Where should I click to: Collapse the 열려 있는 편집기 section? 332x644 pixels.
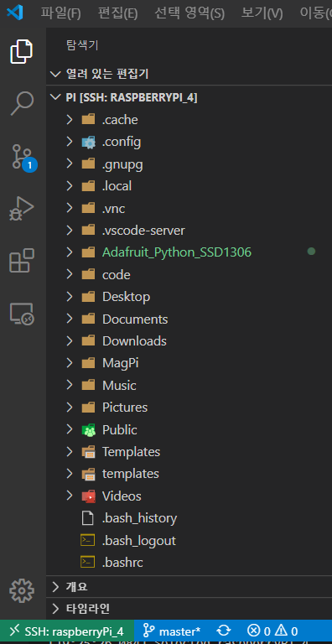coord(189,75)
